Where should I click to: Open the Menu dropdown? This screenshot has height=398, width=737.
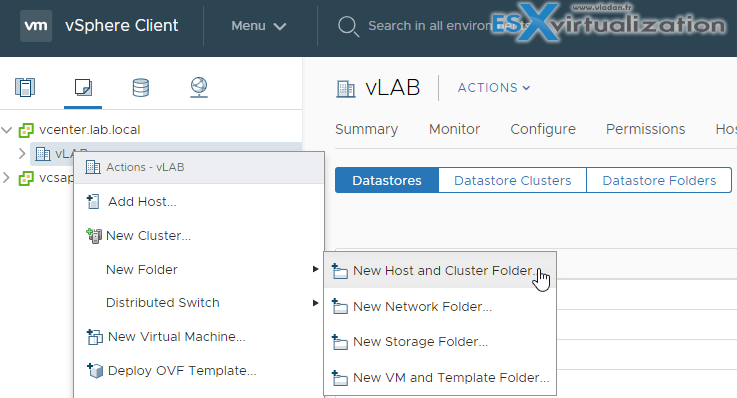pos(259,26)
